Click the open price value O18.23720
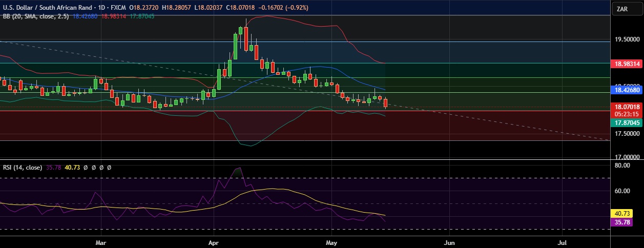 144,9
